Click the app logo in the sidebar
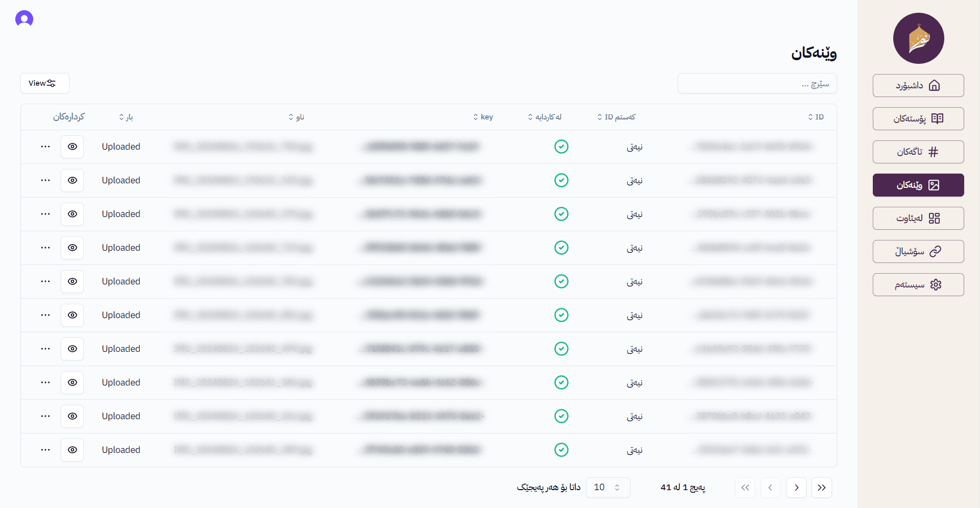This screenshot has width=980, height=508. pos(918,38)
